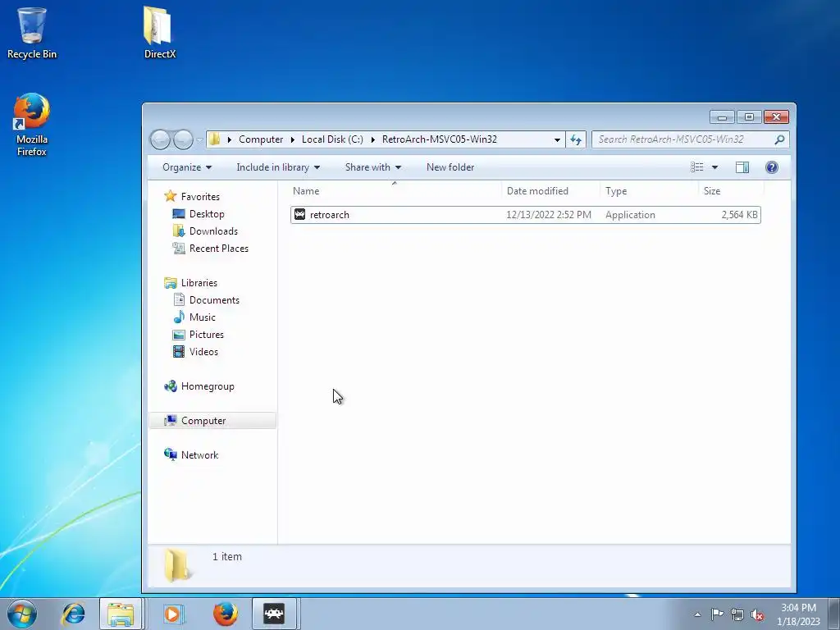840x630 pixels.
Task: Open the Include in library dropdown
Action: (278, 167)
